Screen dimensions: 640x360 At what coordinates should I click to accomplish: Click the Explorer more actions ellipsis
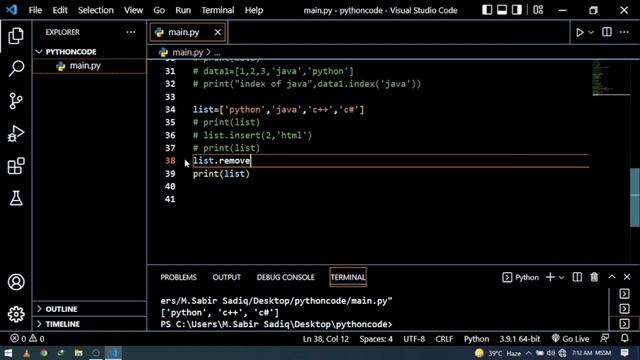point(131,32)
